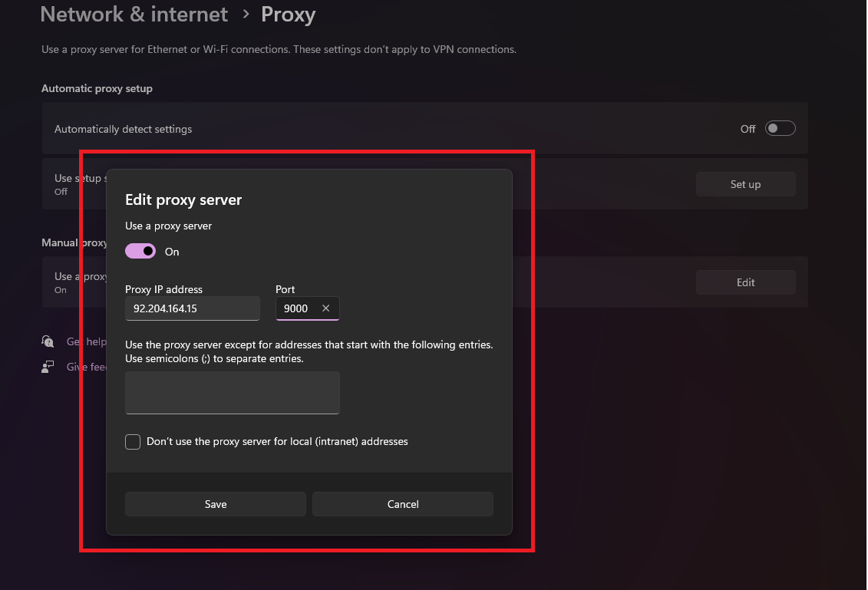Check Don't use proxy for local intranet addresses
The height and width of the screenshot is (590, 868).
coord(132,441)
